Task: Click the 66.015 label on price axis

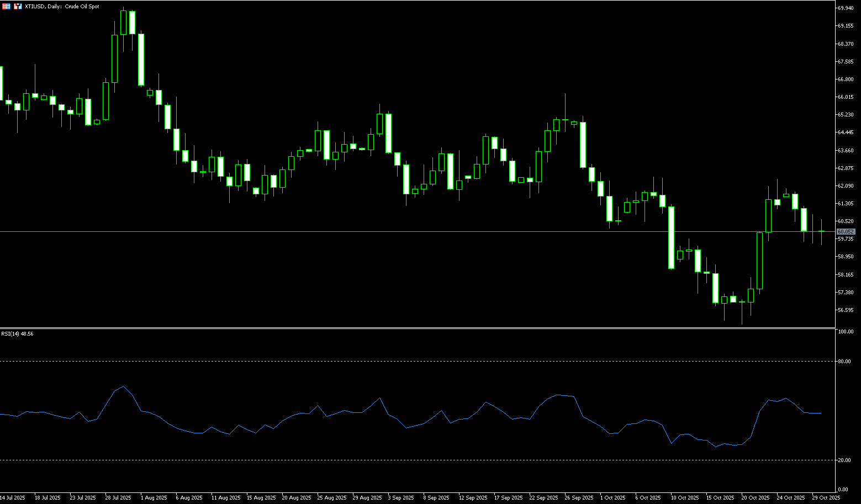Action: 846,97
